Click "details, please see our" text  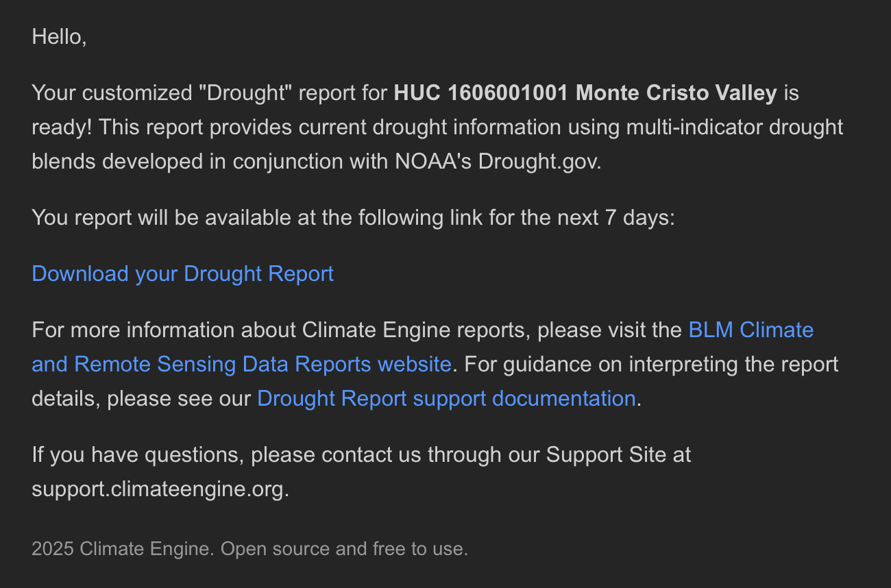pos(141,398)
